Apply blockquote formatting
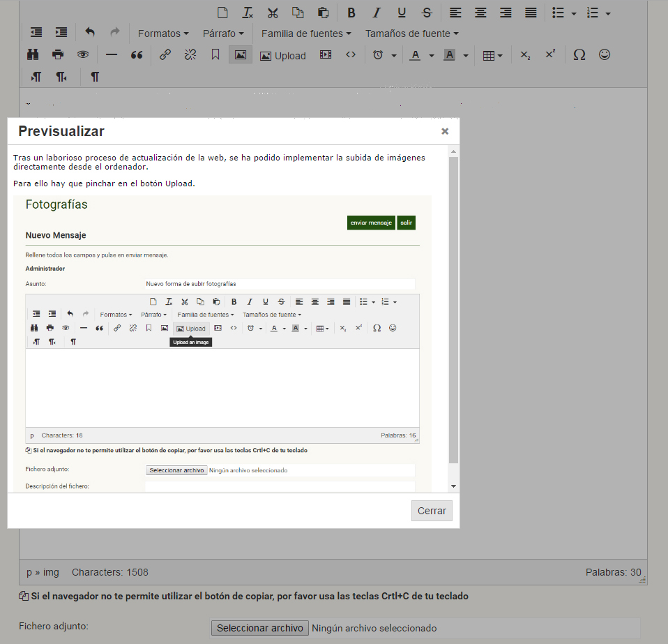This screenshot has width=668, height=644. (137, 54)
